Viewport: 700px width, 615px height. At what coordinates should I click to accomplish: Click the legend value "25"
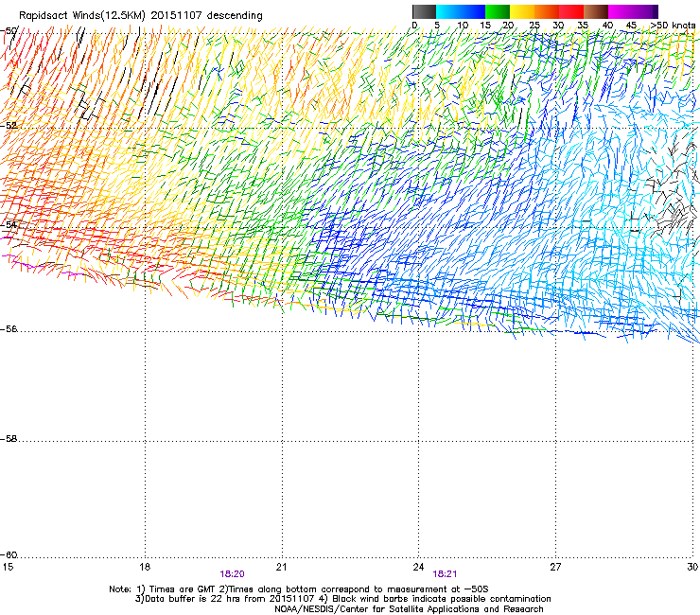[x=534, y=26]
